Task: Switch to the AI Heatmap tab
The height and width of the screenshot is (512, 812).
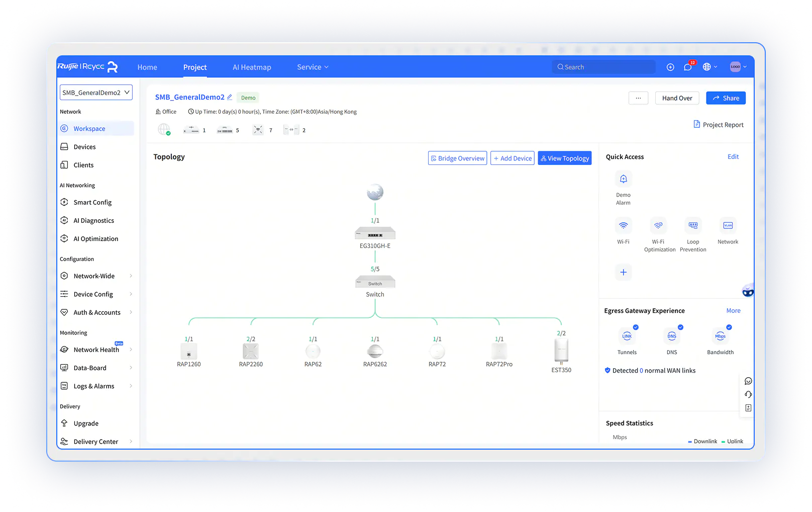Action: 252,67
